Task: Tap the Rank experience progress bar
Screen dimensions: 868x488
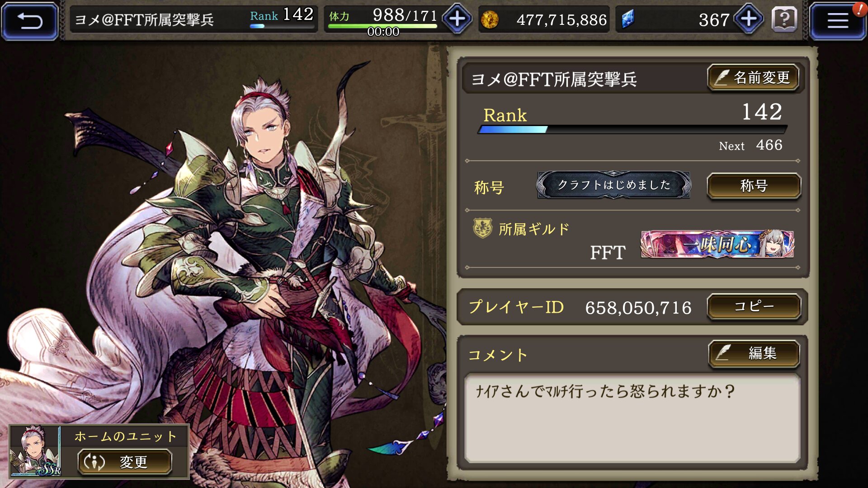Action: [632, 130]
